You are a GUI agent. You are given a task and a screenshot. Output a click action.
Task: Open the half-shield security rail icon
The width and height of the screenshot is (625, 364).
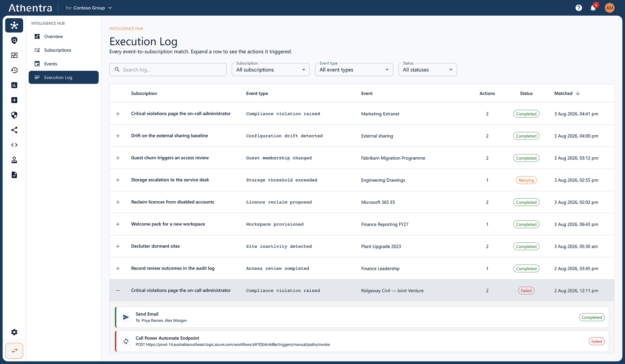point(14,115)
